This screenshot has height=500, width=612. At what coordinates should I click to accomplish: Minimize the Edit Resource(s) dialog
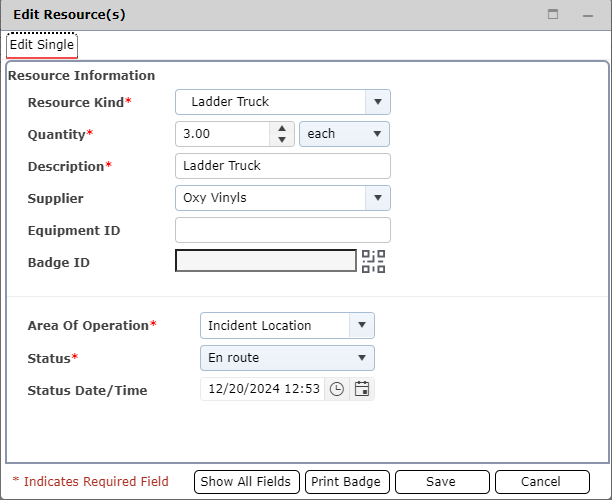[x=588, y=16]
